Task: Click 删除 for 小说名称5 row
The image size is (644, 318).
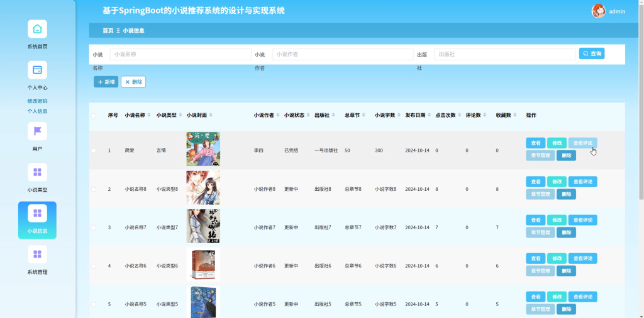Action: (567, 309)
